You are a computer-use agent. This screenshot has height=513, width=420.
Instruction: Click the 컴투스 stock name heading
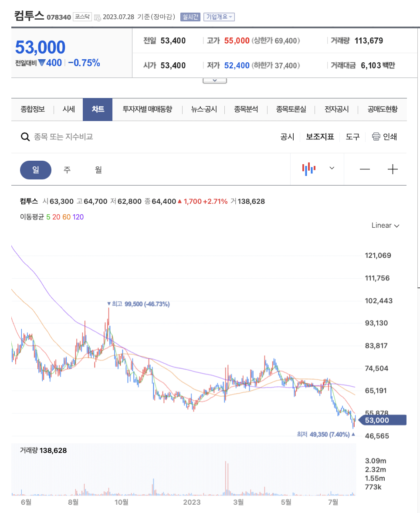click(x=29, y=16)
